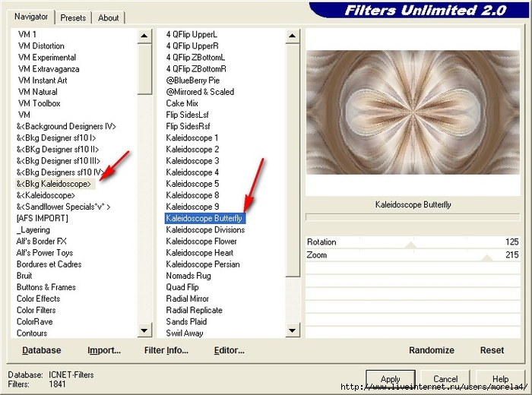Choose Radial Mirror filter

tap(187, 299)
